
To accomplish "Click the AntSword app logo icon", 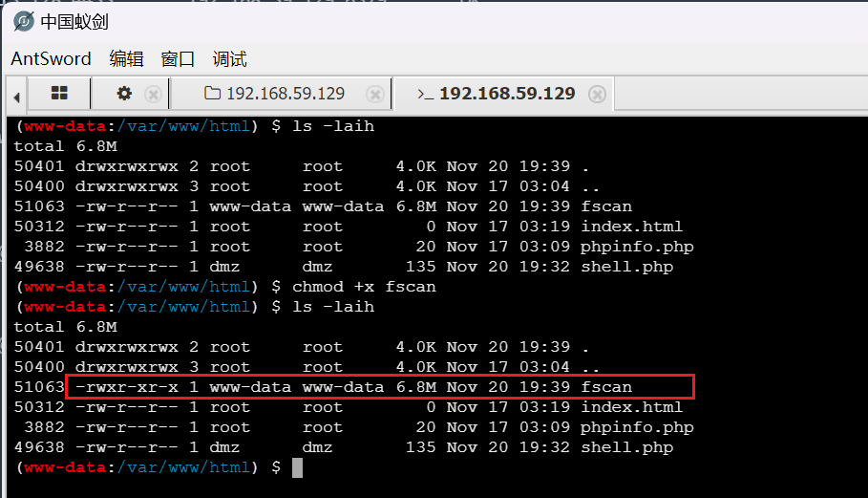I will tap(23, 22).
